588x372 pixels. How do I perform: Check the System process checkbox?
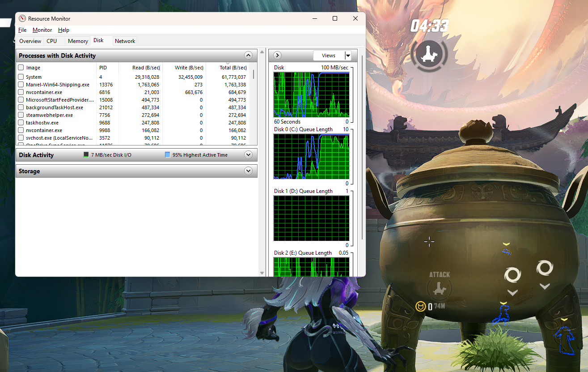coord(21,77)
